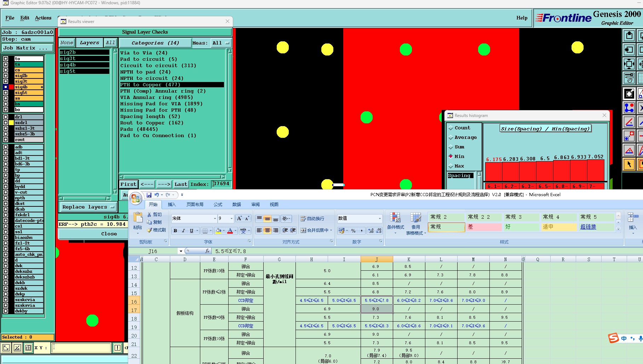This screenshot has height=364, width=643.
Task: Select the Average radio option in histogram
Action: (x=451, y=137)
